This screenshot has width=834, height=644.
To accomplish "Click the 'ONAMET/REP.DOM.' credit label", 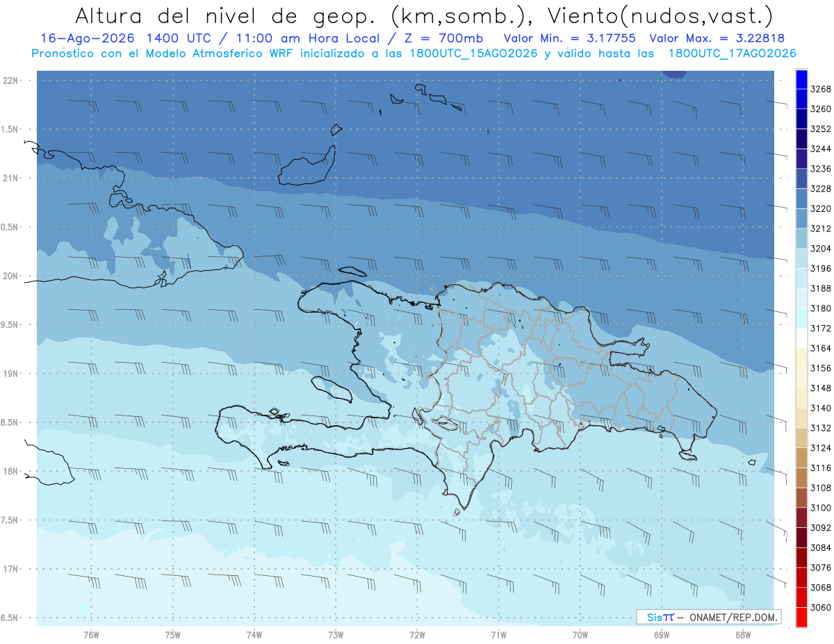I will coord(733,617).
